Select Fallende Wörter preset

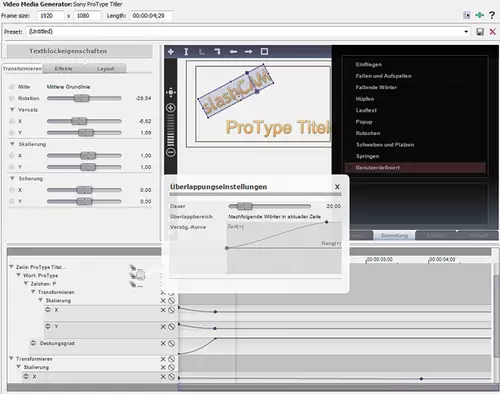(376, 87)
